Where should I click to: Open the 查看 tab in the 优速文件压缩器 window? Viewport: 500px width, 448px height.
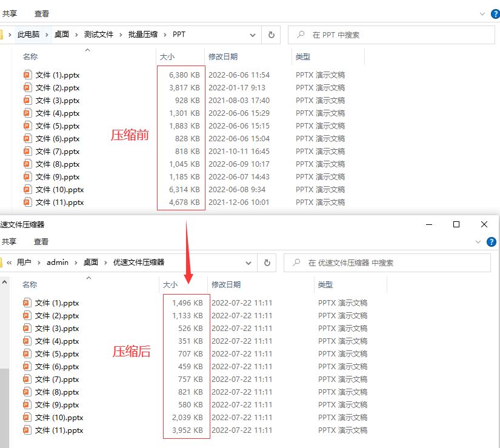click(41, 241)
